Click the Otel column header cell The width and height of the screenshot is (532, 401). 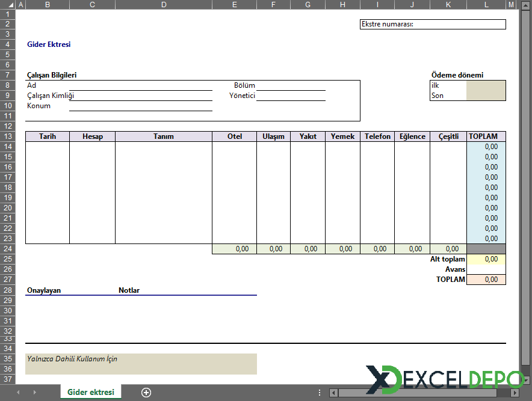tap(234, 136)
